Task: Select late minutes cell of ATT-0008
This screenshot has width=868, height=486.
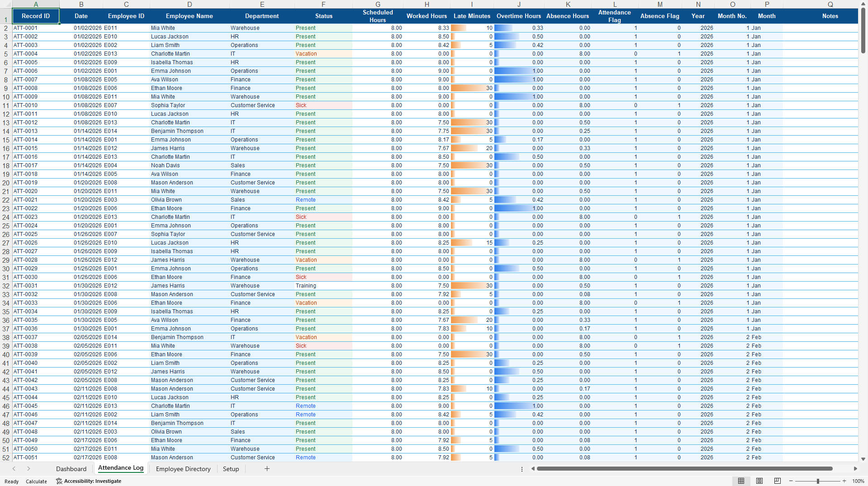Action: [x=472, y=88]
